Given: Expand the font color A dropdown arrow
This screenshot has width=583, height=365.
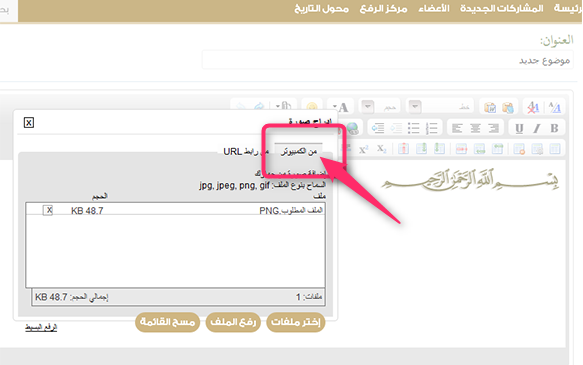Looking at the screenshot, I should pyautogui.click(x=335, y=107).
